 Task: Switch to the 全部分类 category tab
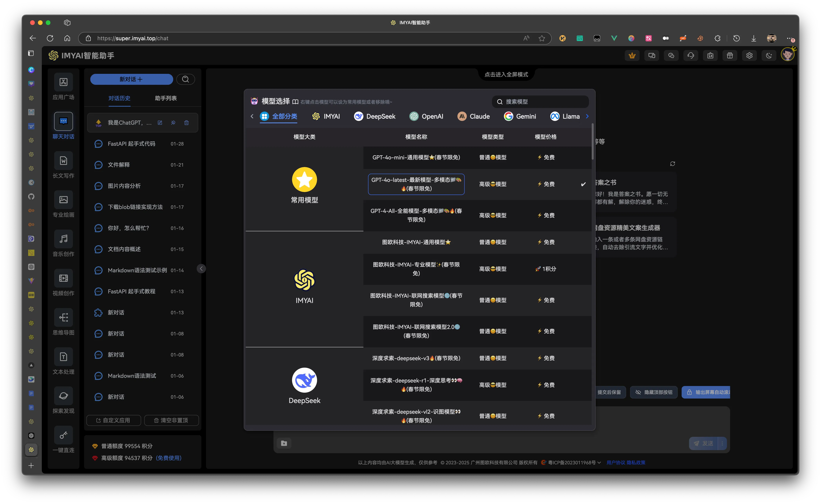click(x=279, y=116)
